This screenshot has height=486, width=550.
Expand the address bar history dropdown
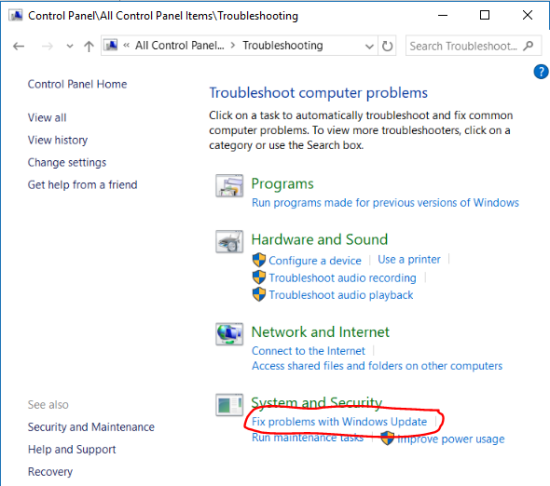click(369, 46)
